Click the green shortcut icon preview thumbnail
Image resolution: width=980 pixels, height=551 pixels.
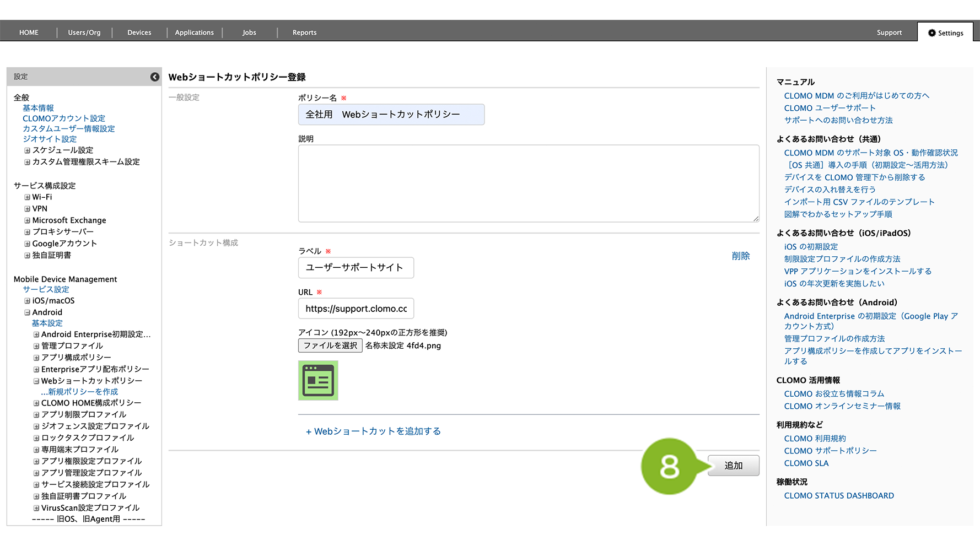click(318, 381)
